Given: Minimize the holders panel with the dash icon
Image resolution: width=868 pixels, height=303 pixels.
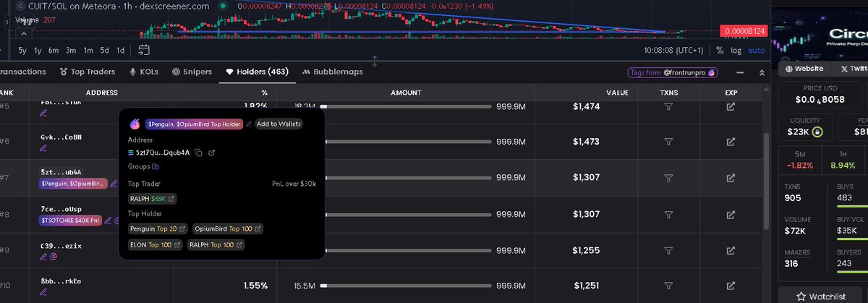Looking at the screenshot, I should tap(740, 73).
